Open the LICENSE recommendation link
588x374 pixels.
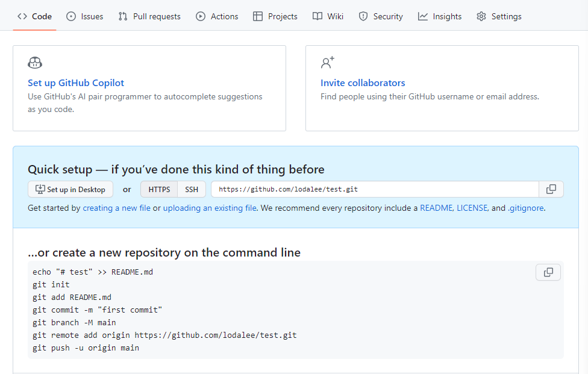click(472, 208)
